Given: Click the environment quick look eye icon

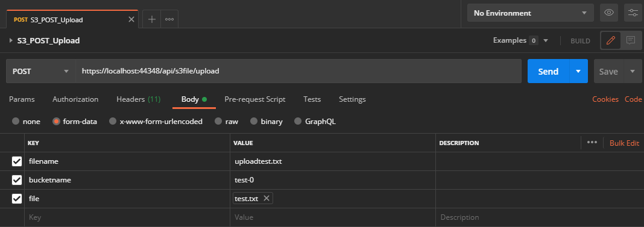Looking at the screenshot, I should (608, 13).
